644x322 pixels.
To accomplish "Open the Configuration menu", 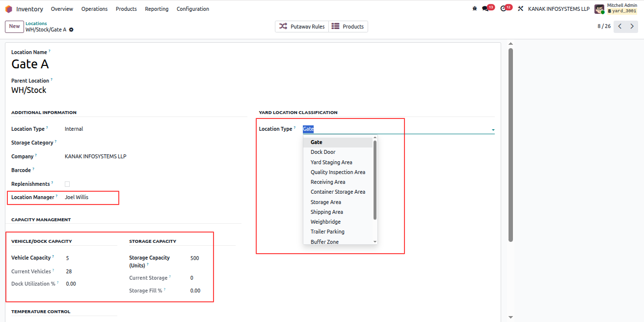I will tap(193, 9).
